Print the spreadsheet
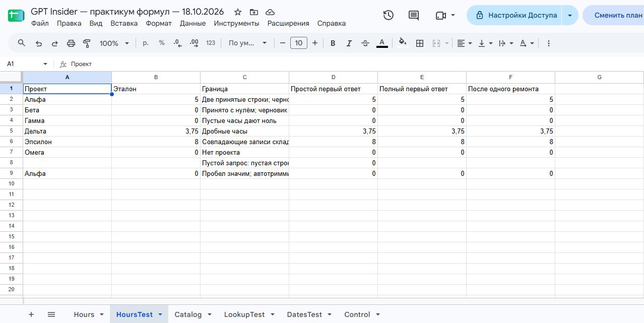 point(71,43)
